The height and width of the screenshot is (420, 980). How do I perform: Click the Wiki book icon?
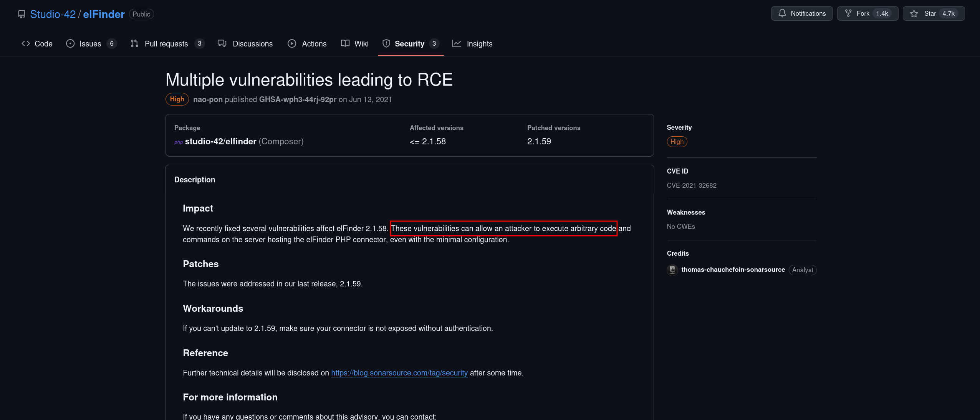(345, 44)
